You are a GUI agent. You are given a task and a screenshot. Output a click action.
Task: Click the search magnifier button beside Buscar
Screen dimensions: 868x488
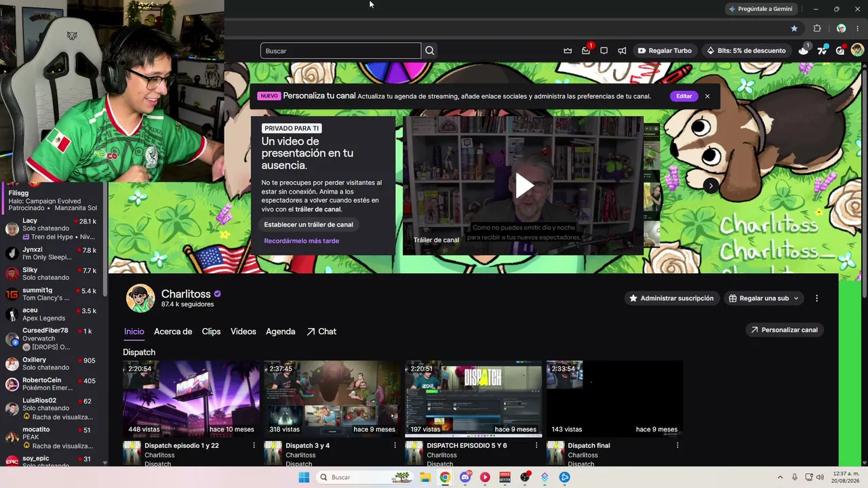click(430, 51)
